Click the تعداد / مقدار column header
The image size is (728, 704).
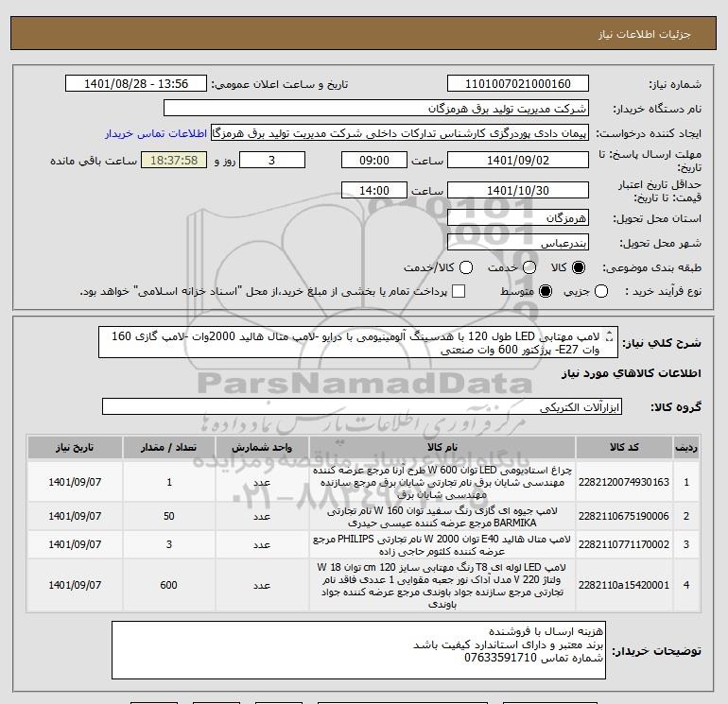168,447
